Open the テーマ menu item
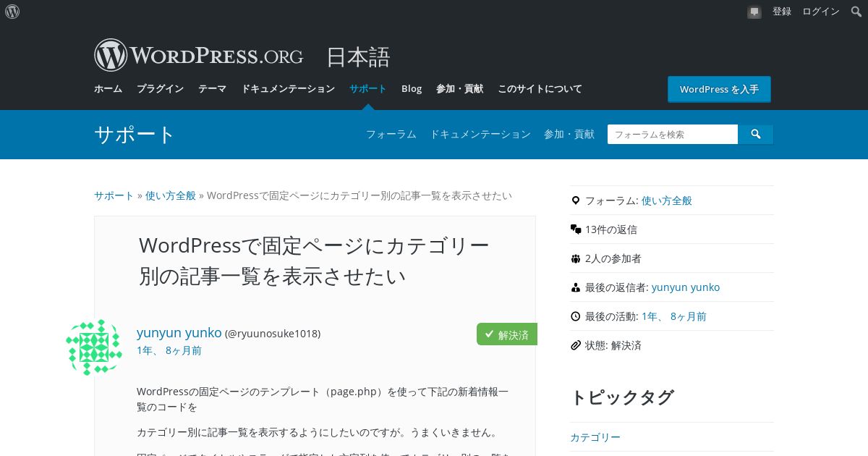This screenshot has width=868, height=456. (212, 89)
